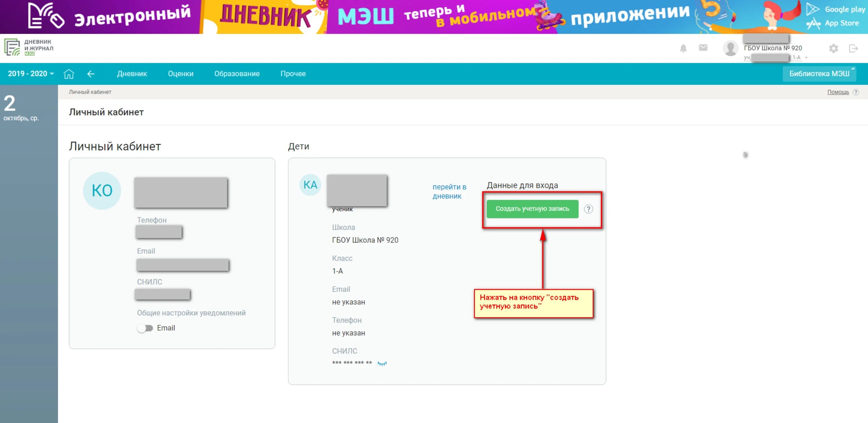Click the notification bell icon
This screenshot has width=868, height=423.
pos(682,49)
